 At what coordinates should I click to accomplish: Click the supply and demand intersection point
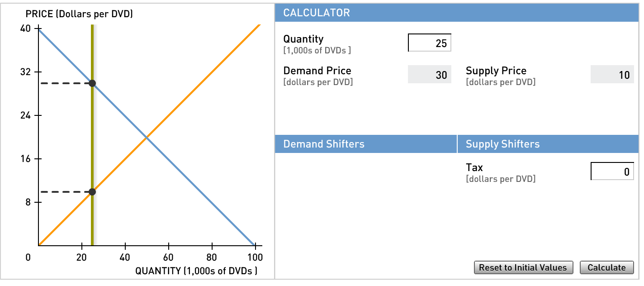click(147, 137)
